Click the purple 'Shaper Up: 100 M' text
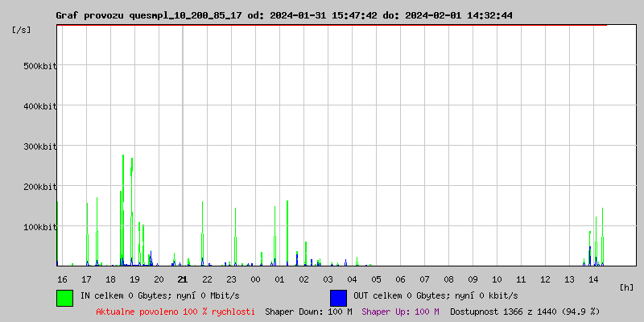The height and width of the screenshot is (322, 644). point(400,312)
